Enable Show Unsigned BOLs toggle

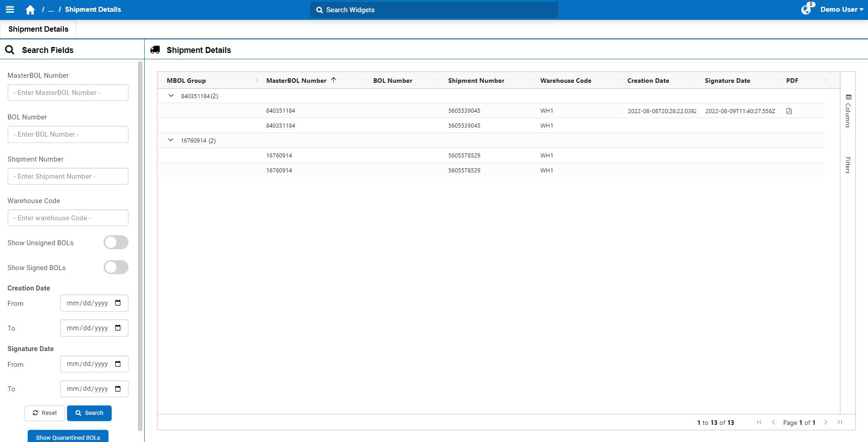[116, 242]
